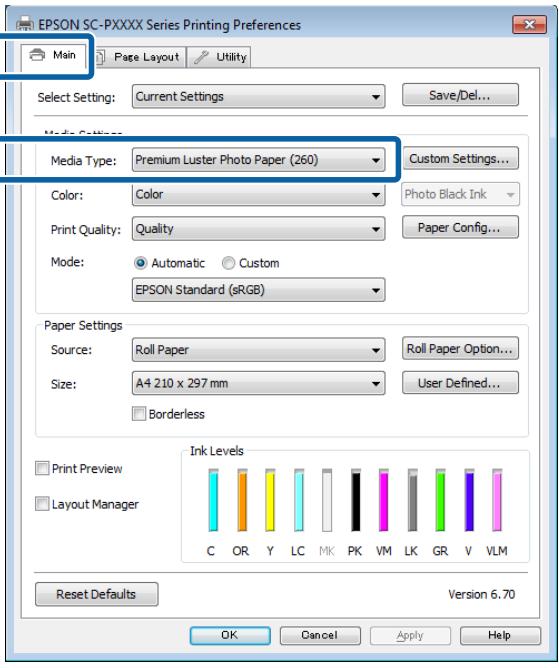Click the Paper Settings group label
Viewport: 559px width, 668px height.
(83, 325)
